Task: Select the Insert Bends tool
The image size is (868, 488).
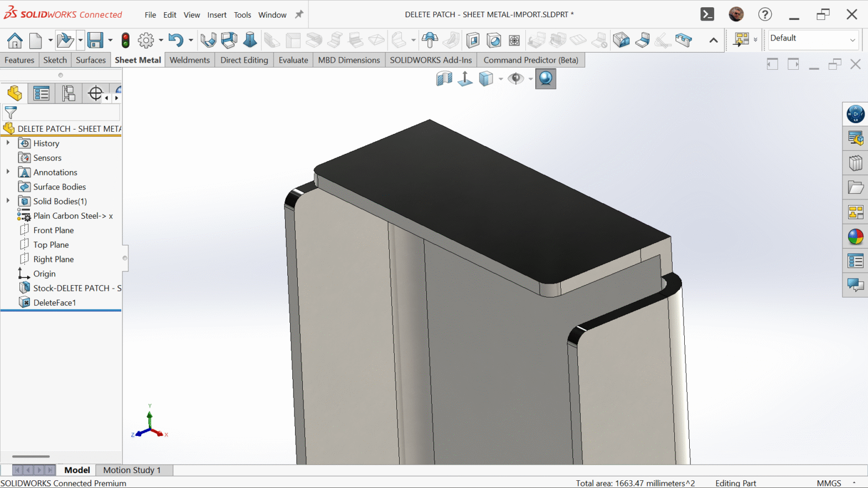Action: coord(642,40)
